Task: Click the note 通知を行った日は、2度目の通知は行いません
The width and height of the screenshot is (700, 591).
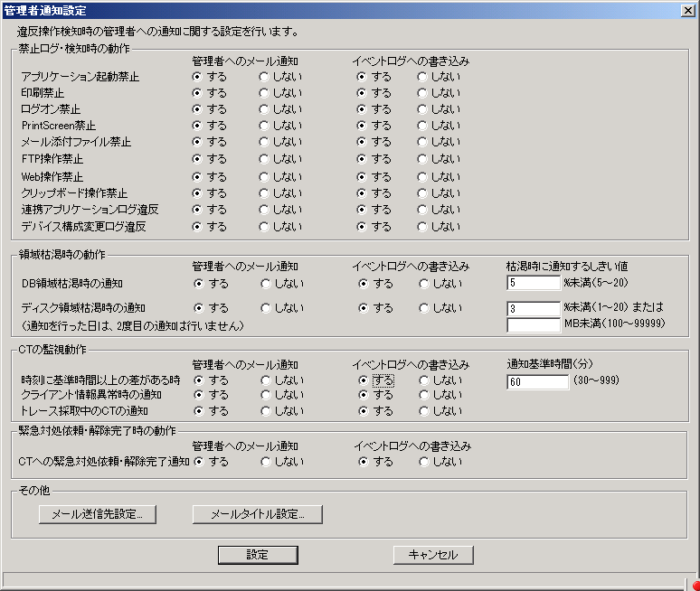Action: click(133, 326)
